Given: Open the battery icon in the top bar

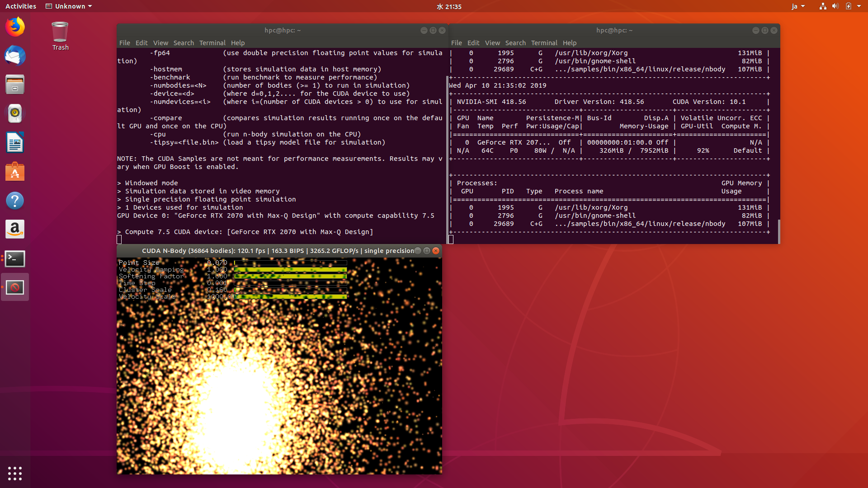Looking at the screenshot, I should click(849, 6).
